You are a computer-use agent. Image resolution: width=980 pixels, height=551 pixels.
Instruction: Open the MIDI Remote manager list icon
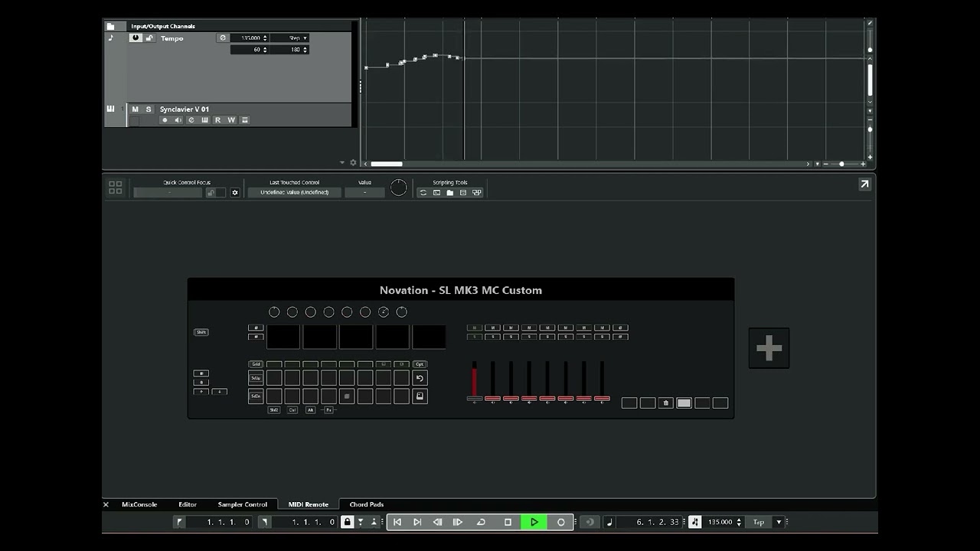coord(463,193)
